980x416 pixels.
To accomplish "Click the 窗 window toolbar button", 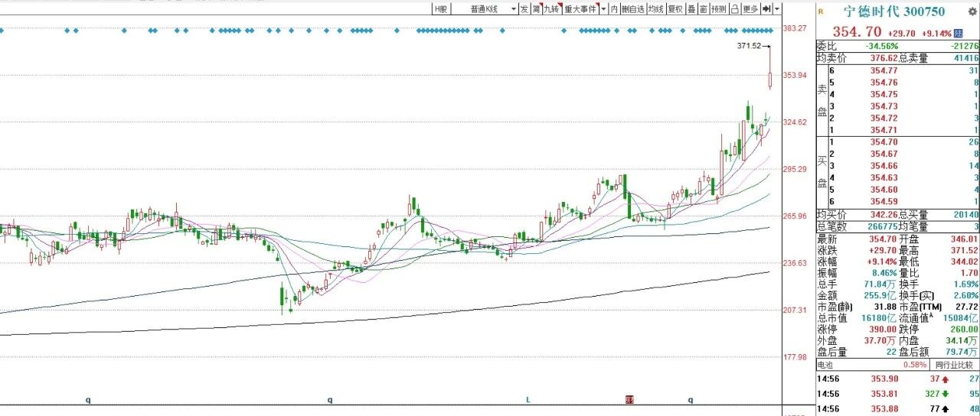I will (703, 9).
